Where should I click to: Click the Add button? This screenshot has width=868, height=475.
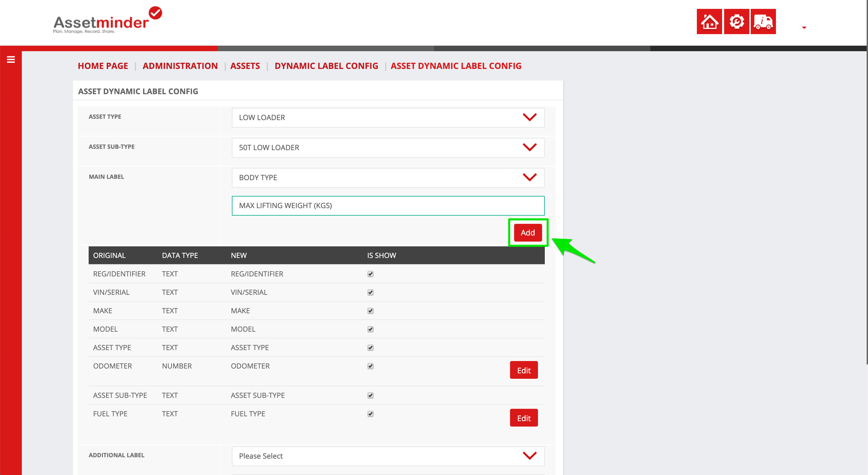[528, 233]
